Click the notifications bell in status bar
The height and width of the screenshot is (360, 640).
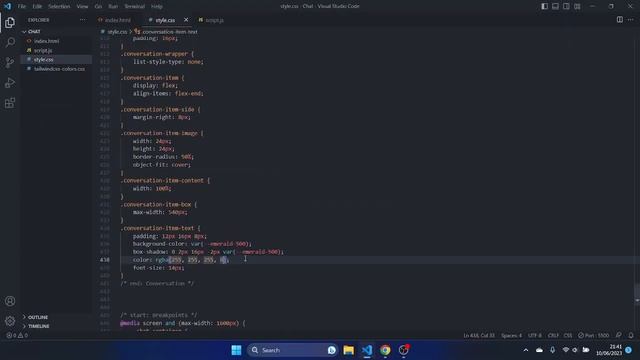[631, 335]
